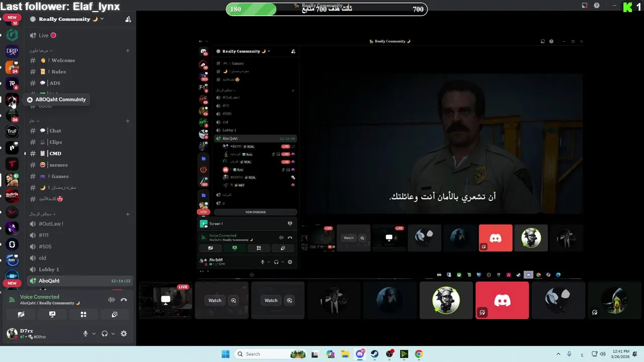Select the LIVE screen share thumbnail

166,300
